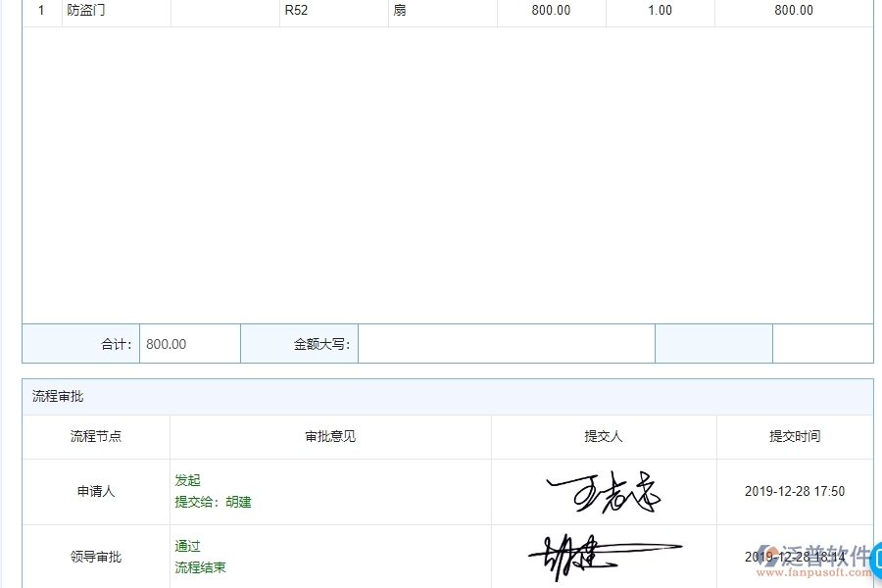The image size is (882, 588).
Task: Click the 流程结束 status text
Action: click(200, 567)
